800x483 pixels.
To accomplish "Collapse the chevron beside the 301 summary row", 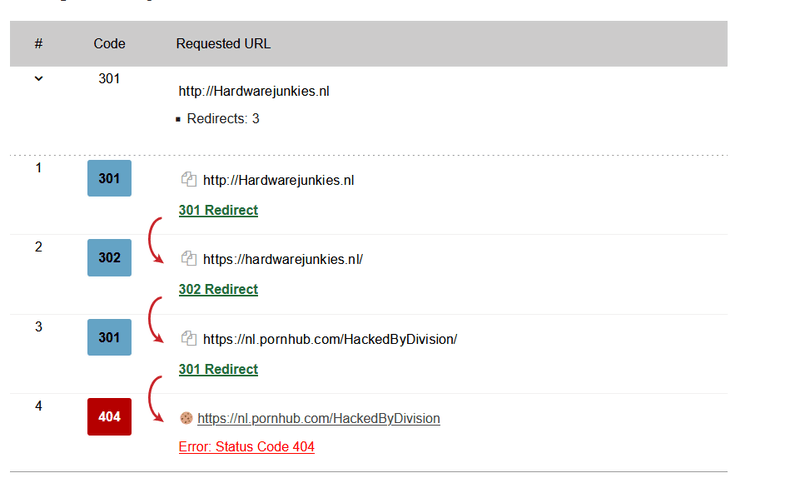I will [39, 78].
